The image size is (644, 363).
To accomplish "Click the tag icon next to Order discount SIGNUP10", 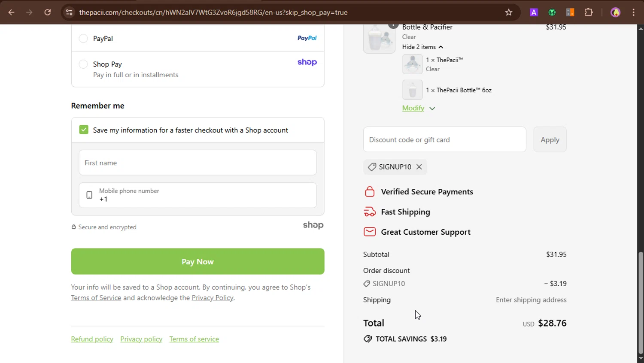I will [367, 284].
